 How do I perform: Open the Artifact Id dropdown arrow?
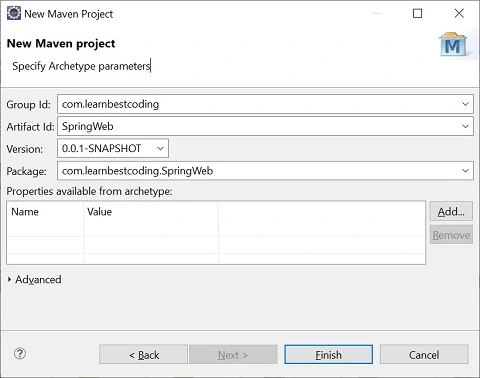click(465, 126)
